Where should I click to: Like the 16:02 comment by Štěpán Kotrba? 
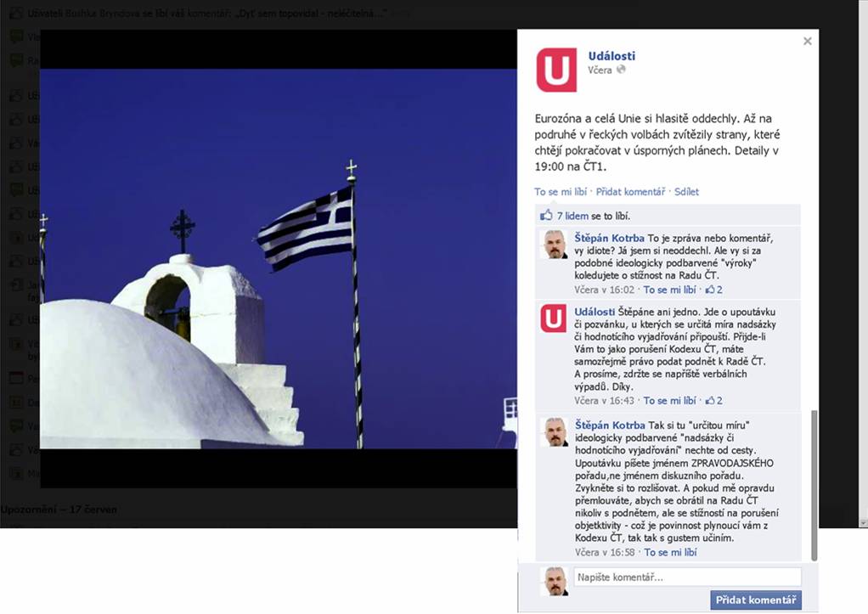point(669,290)
